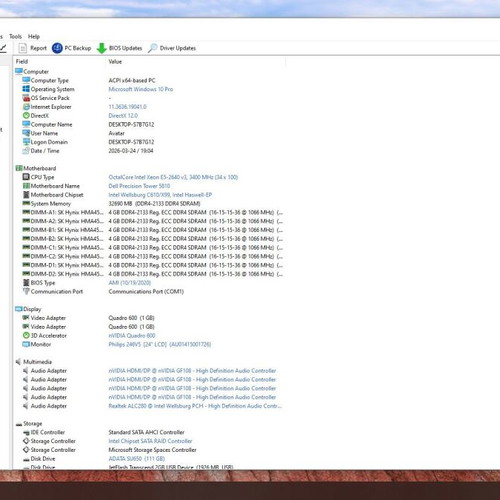Open the AMI BIOS date link
The height and width of the screenshot is (500, 500).
tap(129, 283)
